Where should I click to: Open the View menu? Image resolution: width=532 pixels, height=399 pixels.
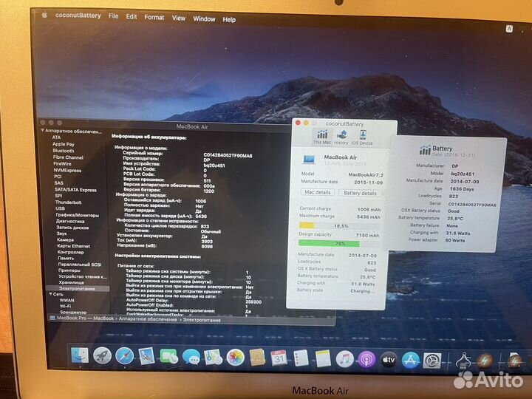pos(179,18)
